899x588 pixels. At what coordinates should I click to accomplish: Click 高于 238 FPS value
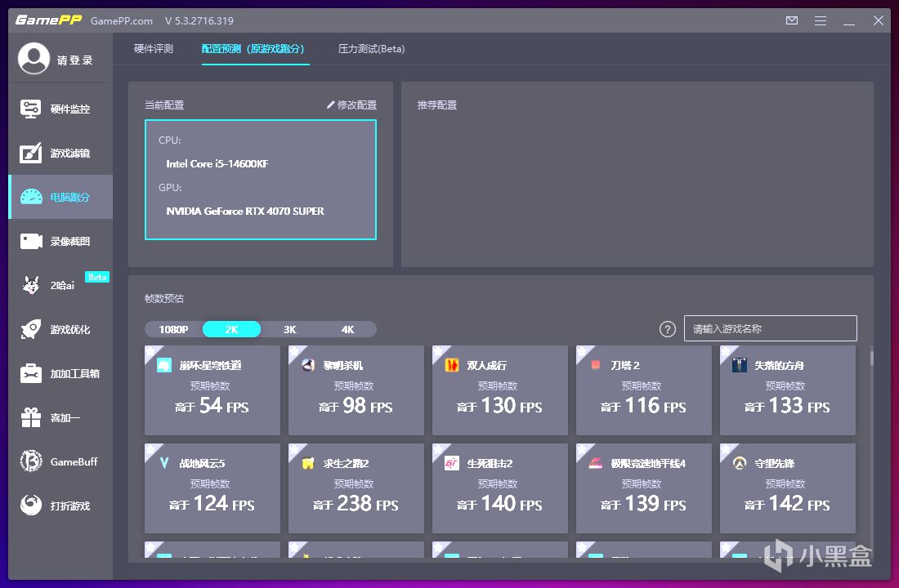tap(356, 504)
